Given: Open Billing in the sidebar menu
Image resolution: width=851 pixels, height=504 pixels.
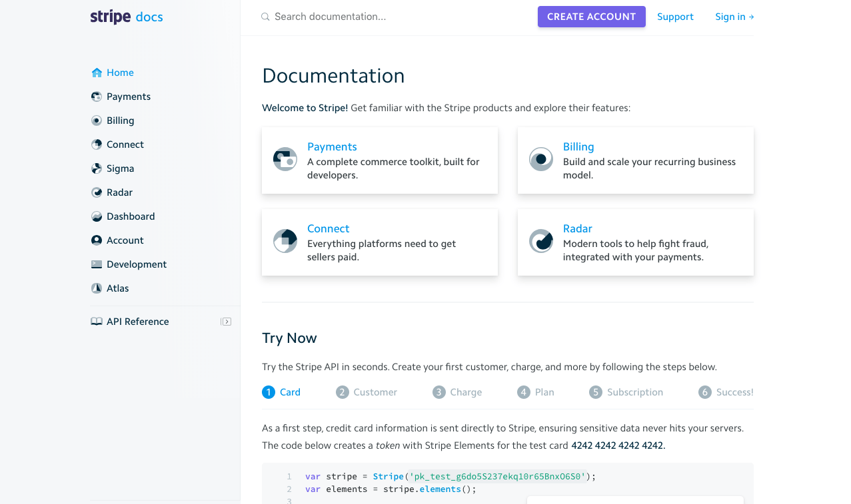Looking at the screenshot, I should pos(121,121).
